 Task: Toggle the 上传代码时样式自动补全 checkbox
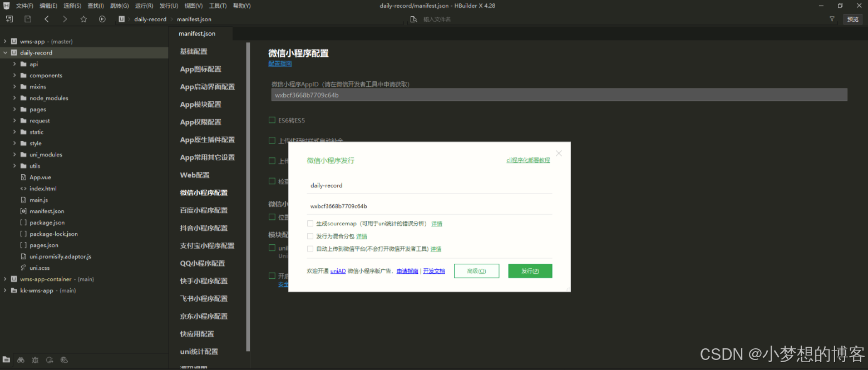[x=272, y=140]
